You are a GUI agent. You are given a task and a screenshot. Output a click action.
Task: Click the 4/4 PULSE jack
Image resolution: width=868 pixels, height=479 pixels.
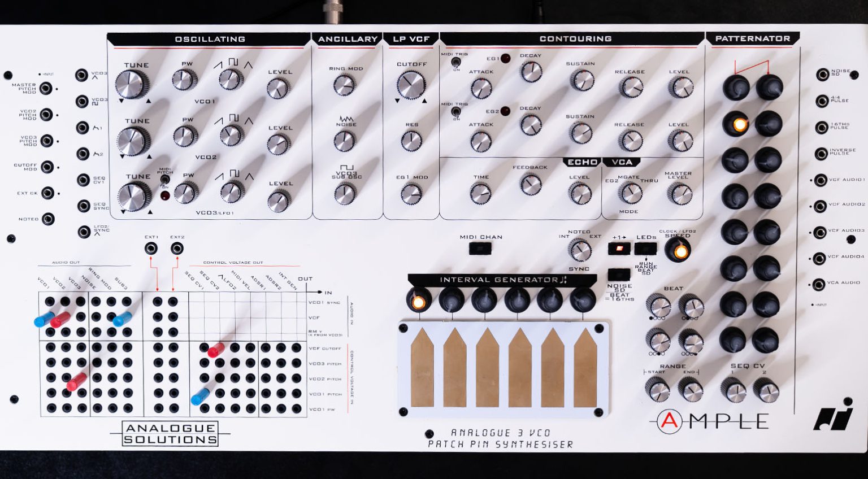coord(822,102)
